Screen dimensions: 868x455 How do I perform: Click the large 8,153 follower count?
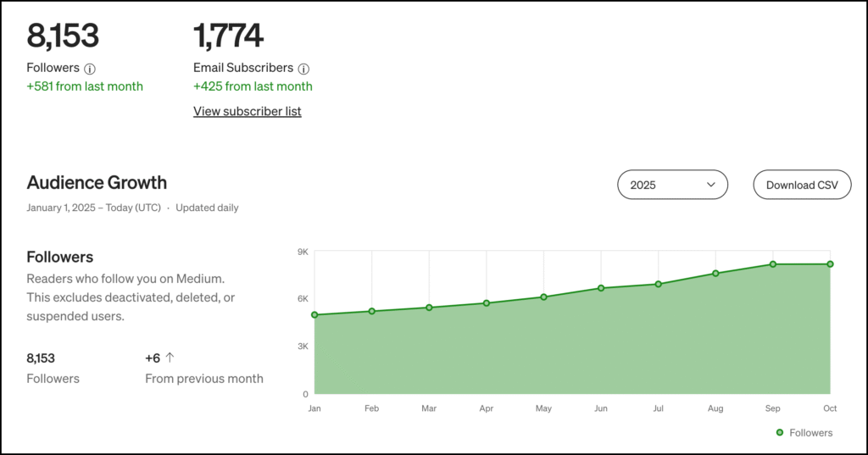click(x=63, y=36)
